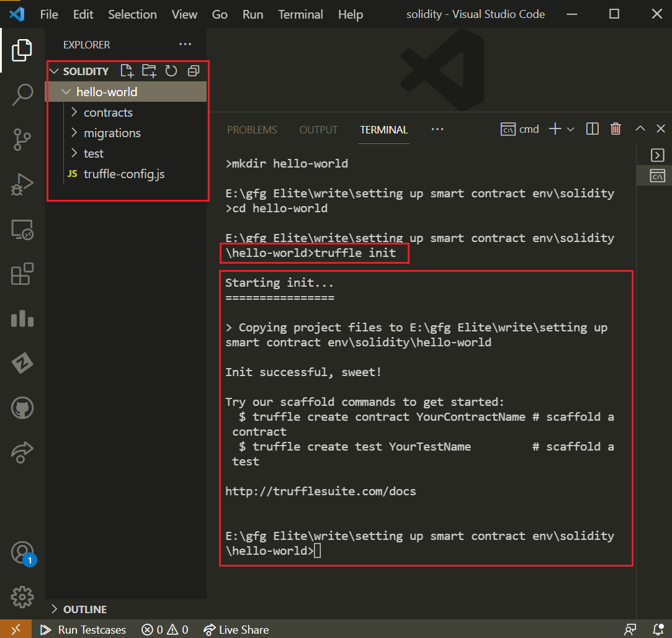The width and height of the screenshot is (672, 638).
Task: Open the Search view in activity bar
Action: pyautogui.click(x=22, y=95)
